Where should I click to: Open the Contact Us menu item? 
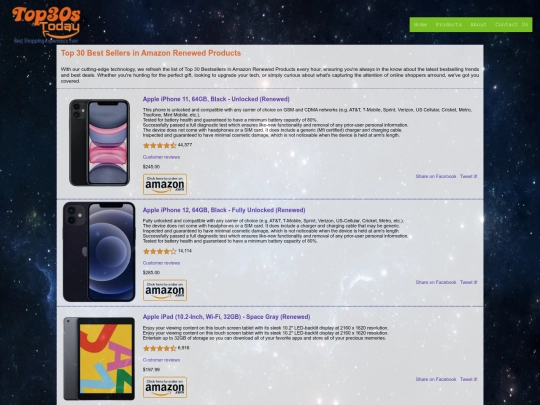click(x=511, y=24)
